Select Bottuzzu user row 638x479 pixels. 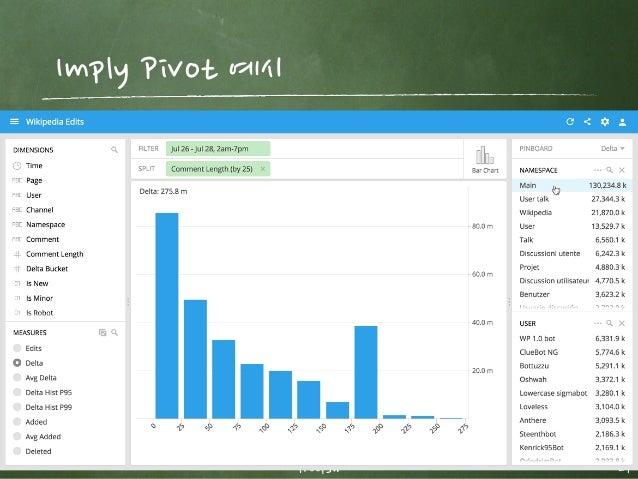coord(572,365)
